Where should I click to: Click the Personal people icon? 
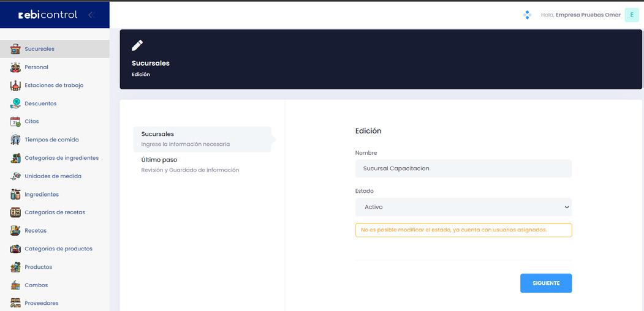pos(15,67)
